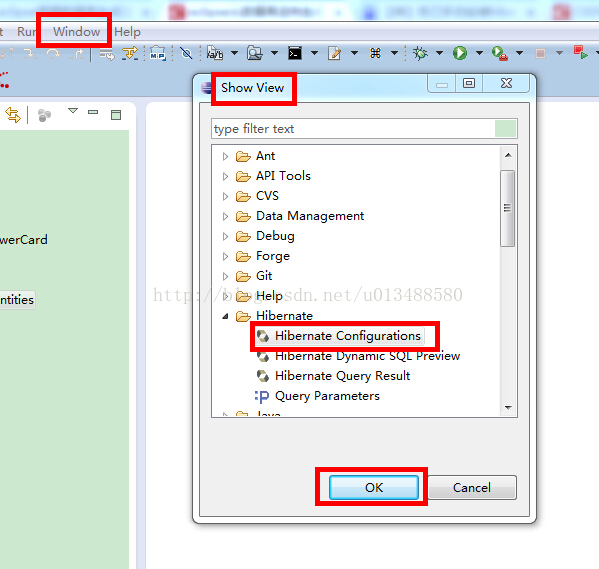Open the panel view menu triangle

(73, 111)
